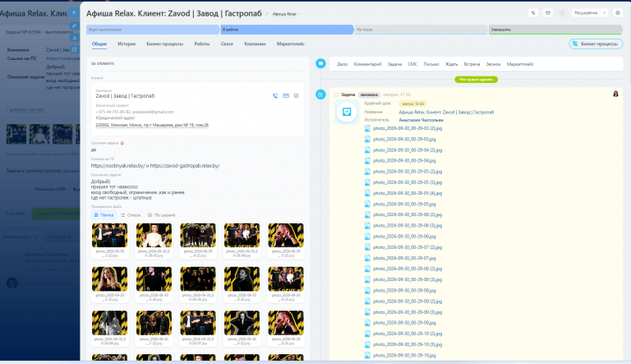
Task: Open thumbnail photo_2026-09-30_0-29-03.jpg
Action: point(154,235)
